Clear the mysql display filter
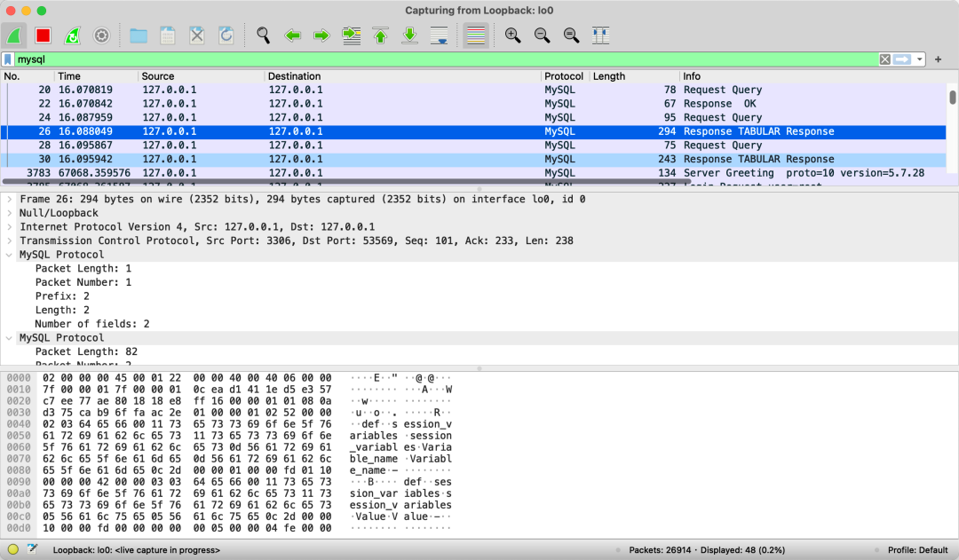959x560 pixels. [x=885, y=59]
